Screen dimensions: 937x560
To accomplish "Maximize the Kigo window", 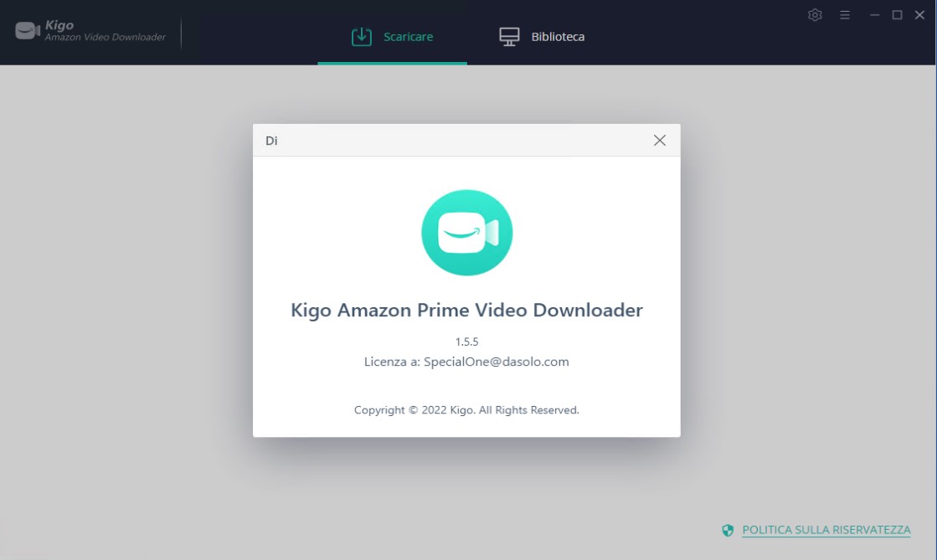I will (897, 15).
